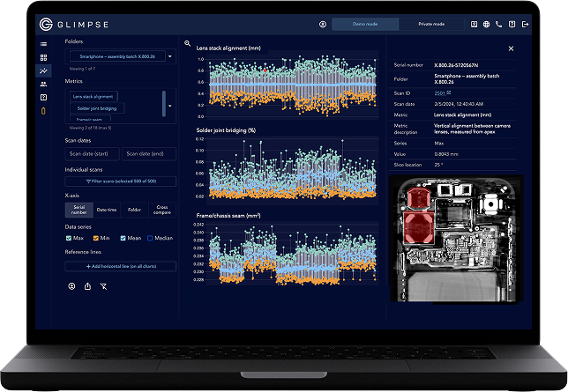
Task: Click the zoom magnifier above the charts
Action: coord(187,43)
